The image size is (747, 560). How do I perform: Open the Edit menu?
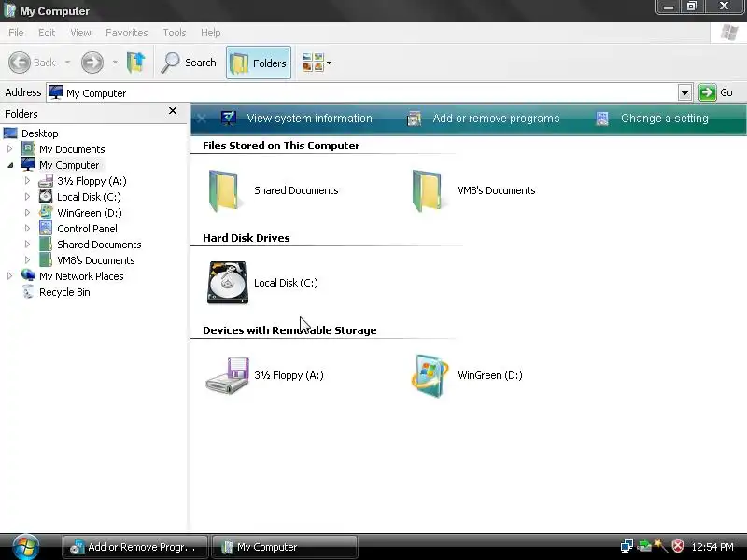pos(47,33)
